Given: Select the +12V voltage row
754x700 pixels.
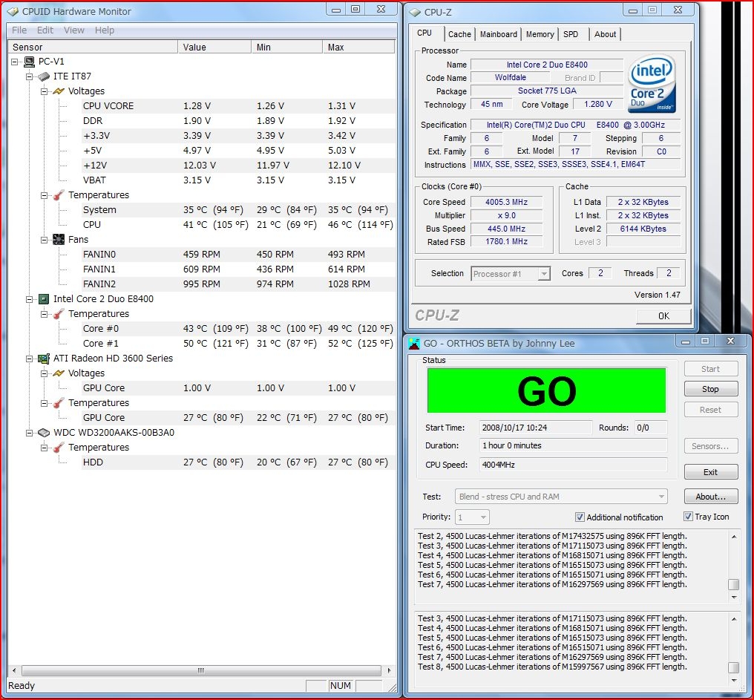Looking at the screenshot, I should click(238, 166).
